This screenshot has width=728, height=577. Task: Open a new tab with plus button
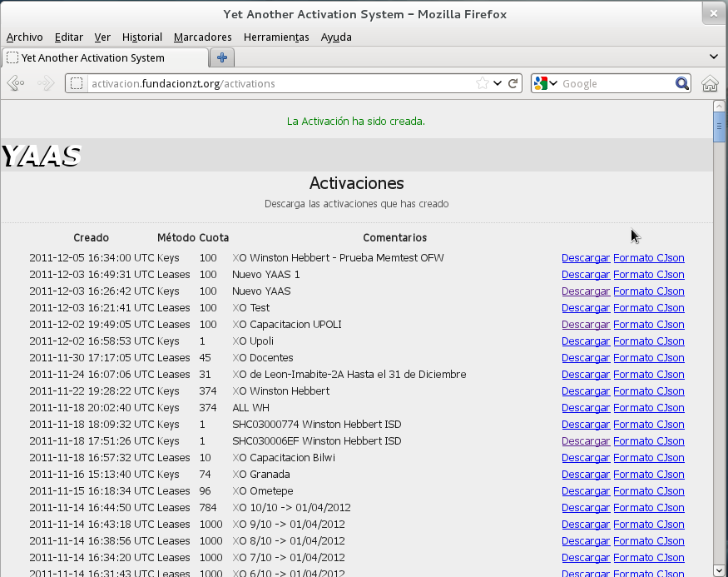click(x=222, y=57)
